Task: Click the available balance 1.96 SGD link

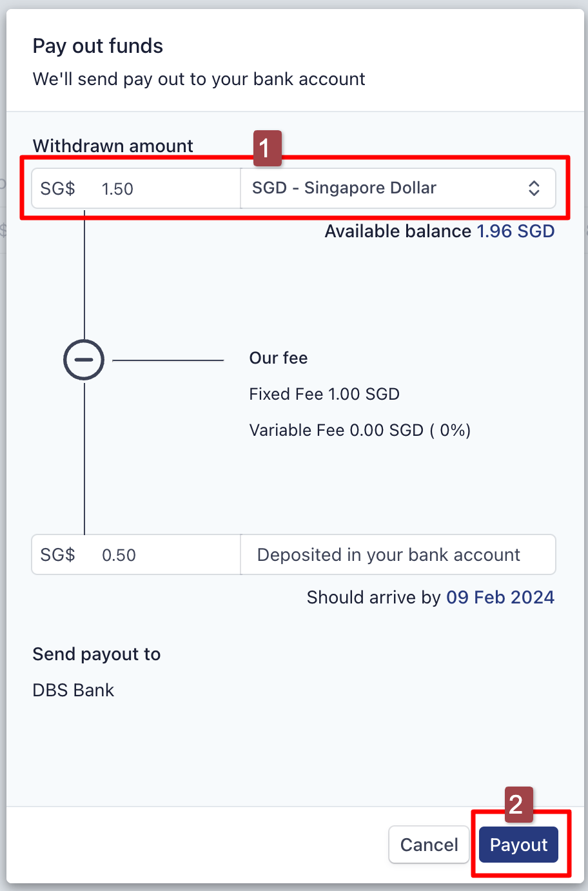Action: tap(515, 231)
